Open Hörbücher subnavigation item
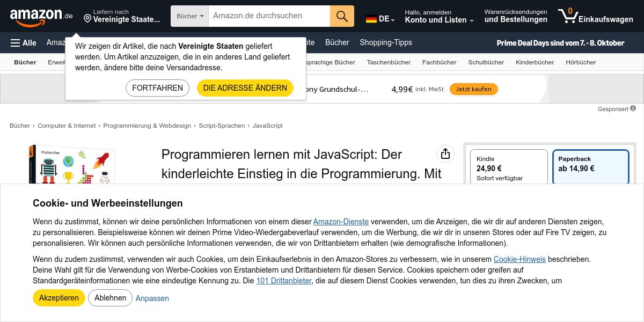644x322 pixels. [x=581, y=62]
